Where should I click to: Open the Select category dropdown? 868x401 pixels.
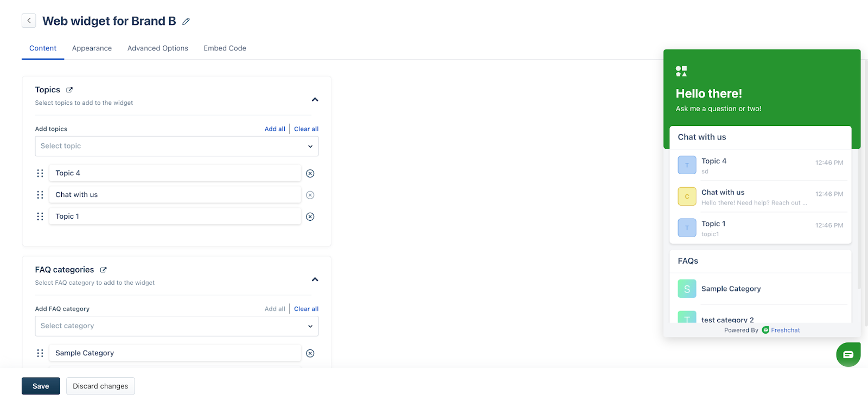[177, 326]
